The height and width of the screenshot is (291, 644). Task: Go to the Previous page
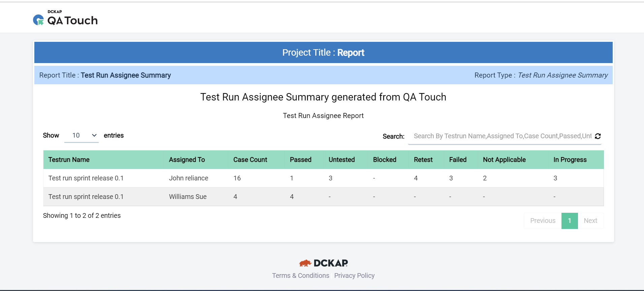[543, 221]
